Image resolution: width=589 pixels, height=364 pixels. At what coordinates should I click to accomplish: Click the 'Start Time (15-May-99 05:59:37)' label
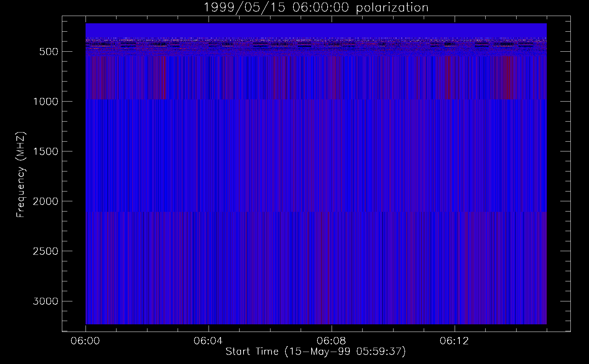pyautogui.click(x=316, y=352)
